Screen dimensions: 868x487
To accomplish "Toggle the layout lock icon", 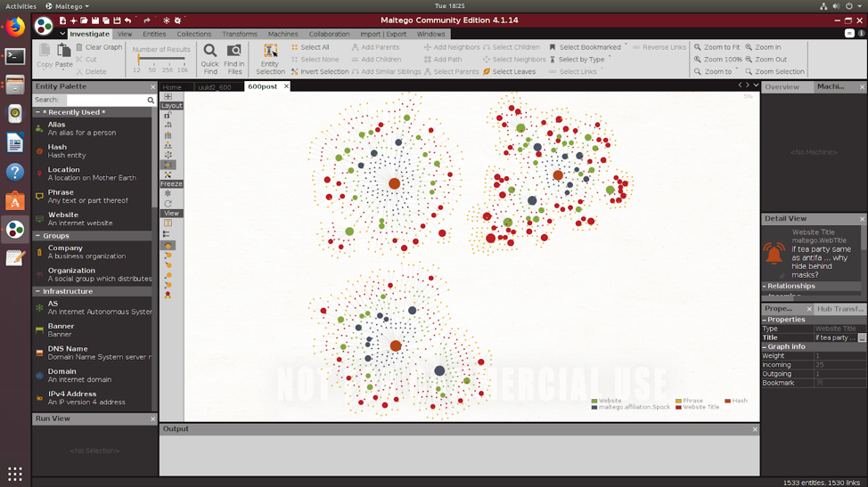I will click(x=168, y=115).
